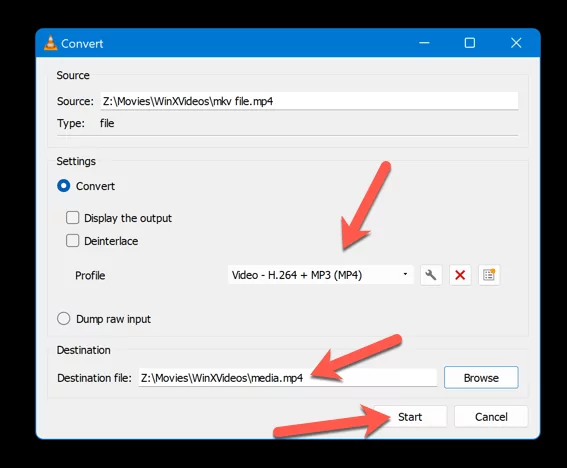Maximize the Convert window
Viewport: 567px width, 468px height.
(470, 43)
